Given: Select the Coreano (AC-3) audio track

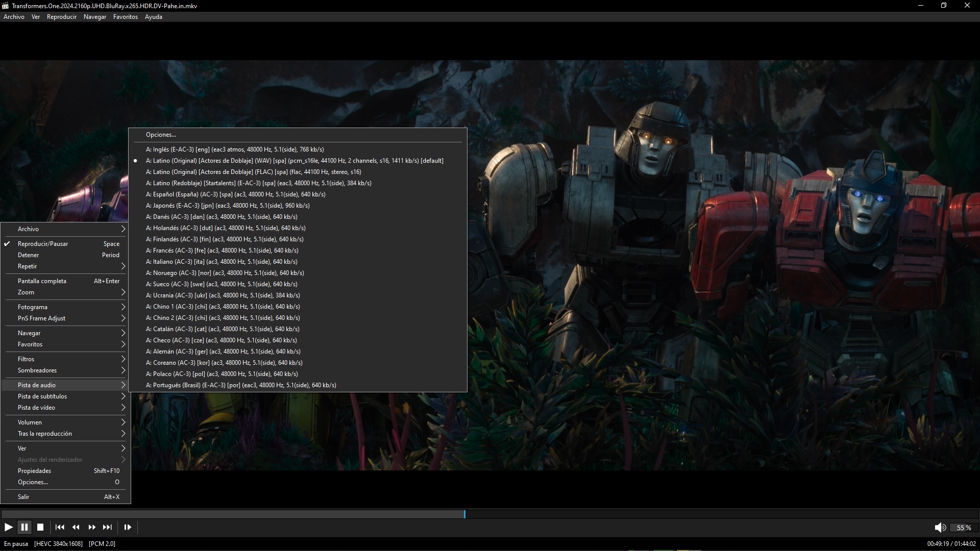Looking at the screenshot, I should pos(298,363).
